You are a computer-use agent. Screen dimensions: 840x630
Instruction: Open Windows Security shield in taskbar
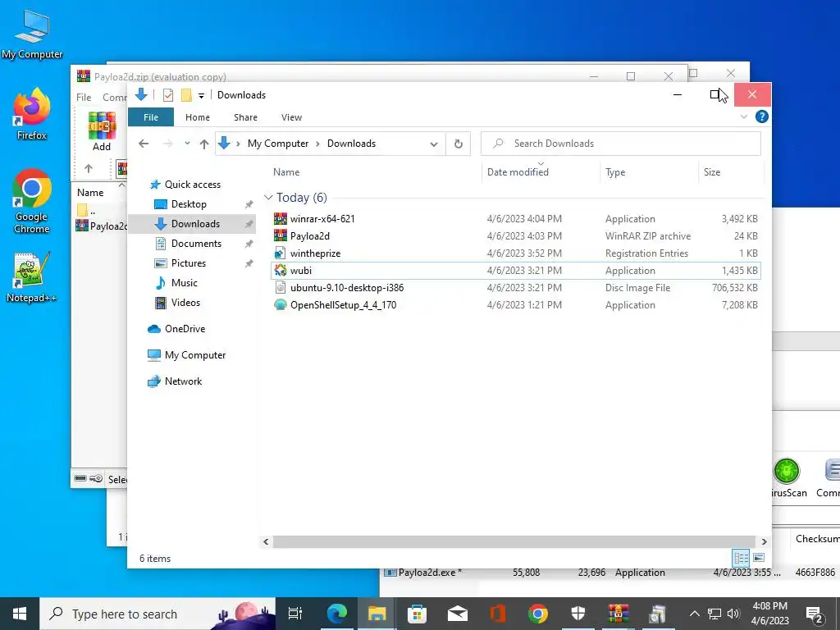pos(577,614)
